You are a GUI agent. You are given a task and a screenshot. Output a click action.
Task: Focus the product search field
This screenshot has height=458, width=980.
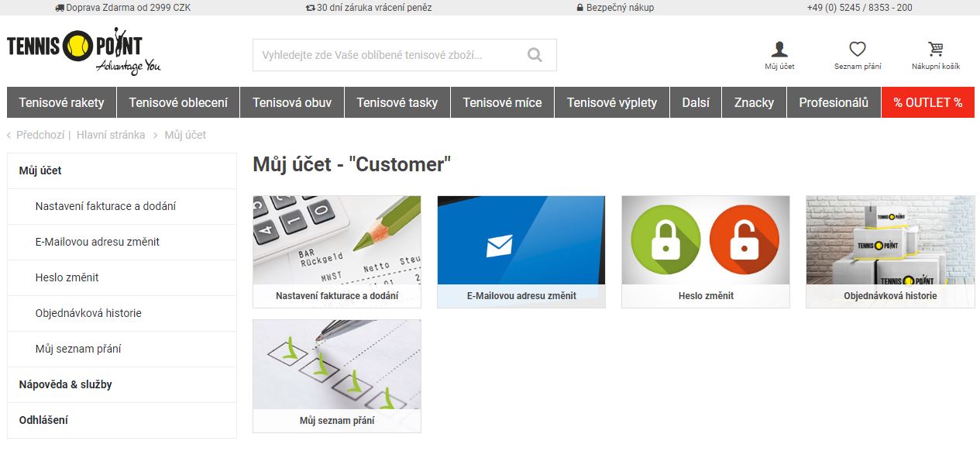click(404, 55)
